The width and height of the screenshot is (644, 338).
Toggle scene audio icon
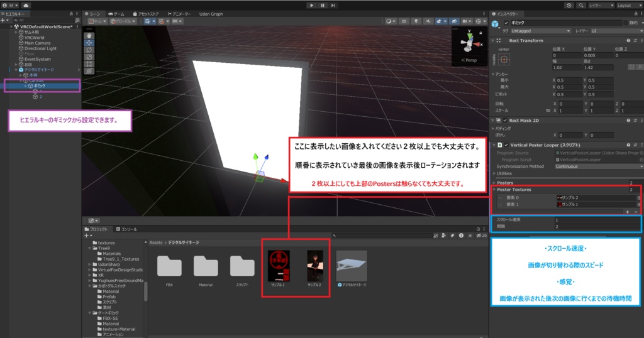tap(428, 21)
